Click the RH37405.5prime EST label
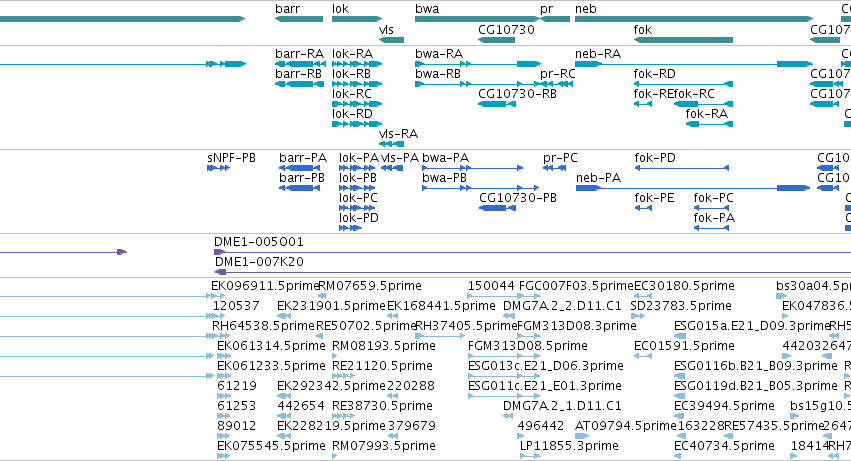Image resolution: width=851 pixels, height=461 pixels. tap(466, 326)
